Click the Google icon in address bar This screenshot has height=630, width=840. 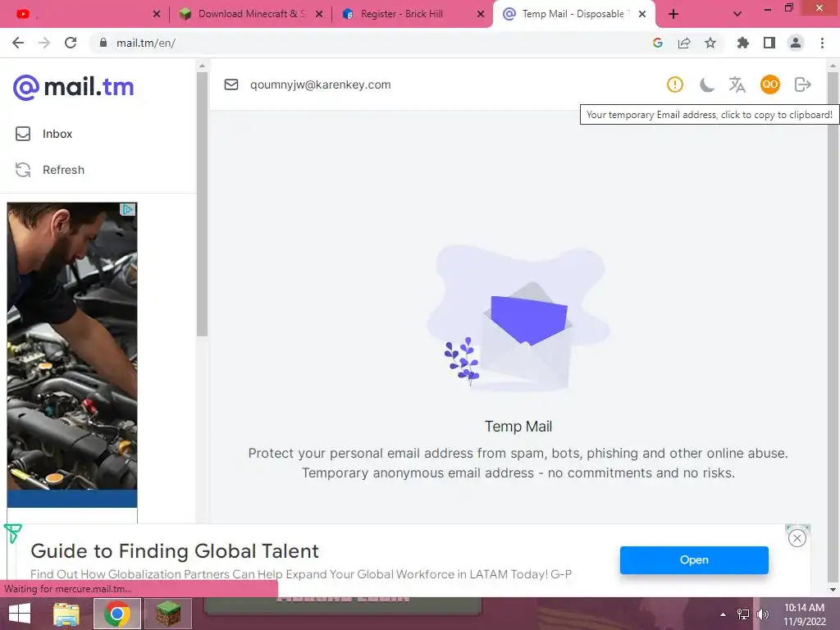[x=658, y=43]
